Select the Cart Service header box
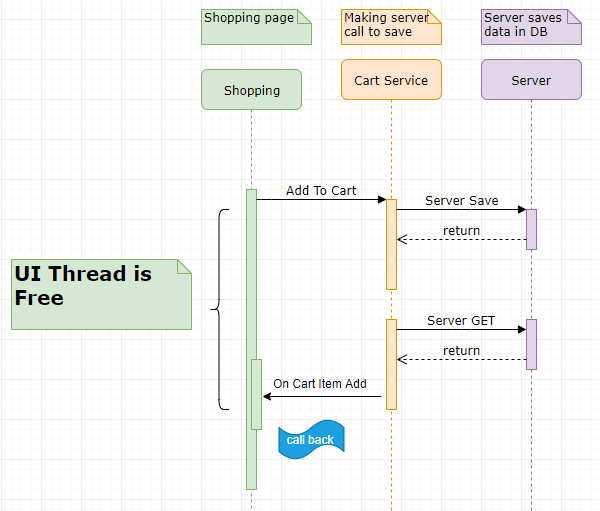The height and width of the screenshot is (511, 600). 391,80
